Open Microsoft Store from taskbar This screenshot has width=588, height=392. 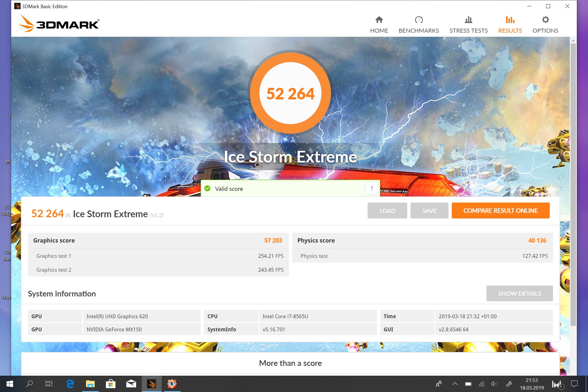(x=111, y=384)
